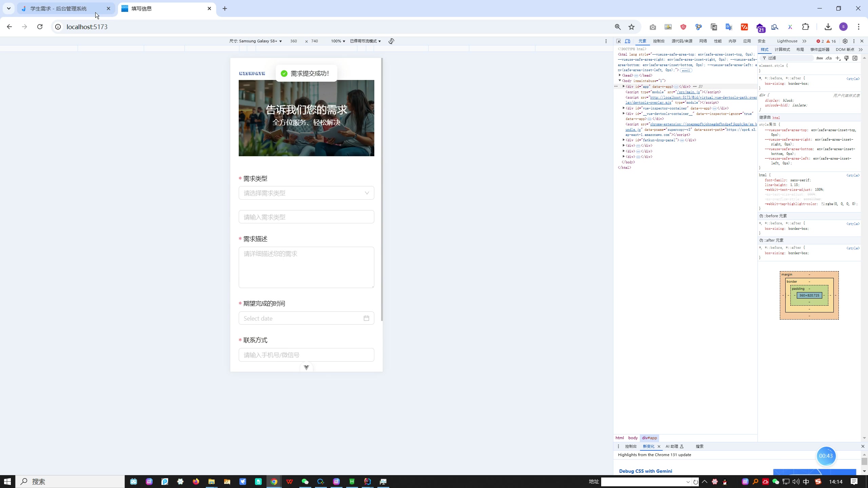Show more DevTools panel tabs chevron

tap(804, 41)
